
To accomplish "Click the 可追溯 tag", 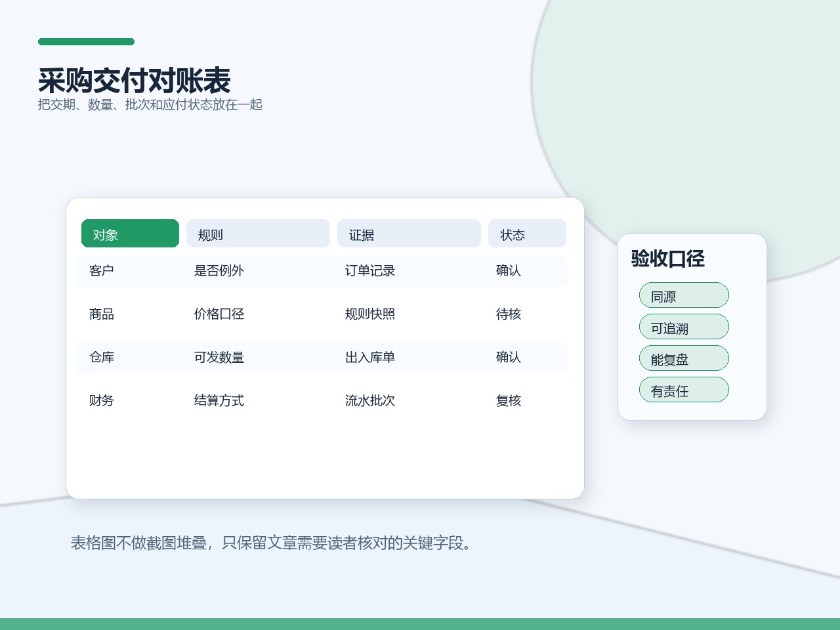I will click(x=684, y=327).
